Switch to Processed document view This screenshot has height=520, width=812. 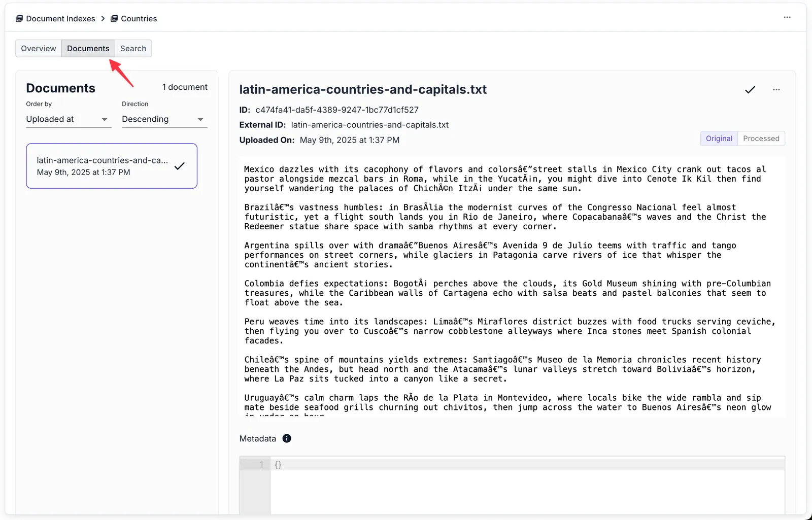pos(761,138)
